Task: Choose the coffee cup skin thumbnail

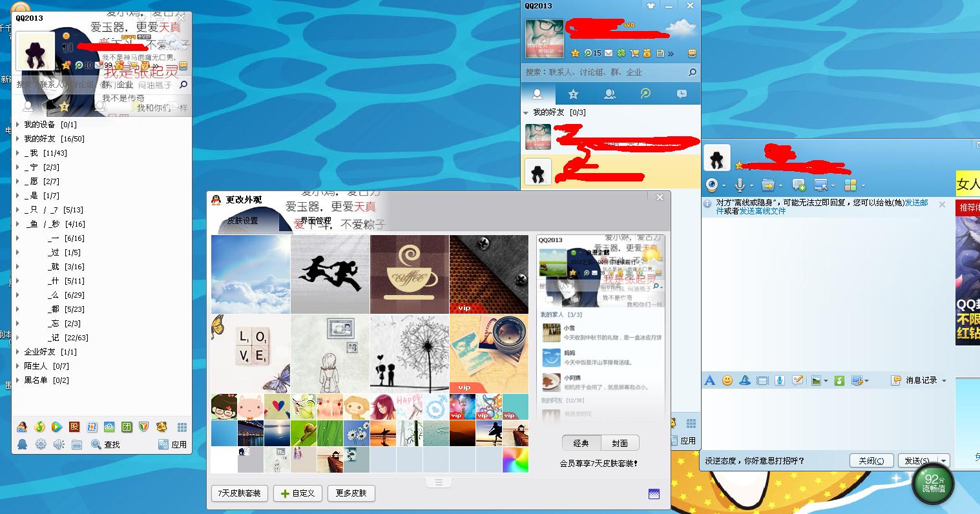Action: [410, 274]
